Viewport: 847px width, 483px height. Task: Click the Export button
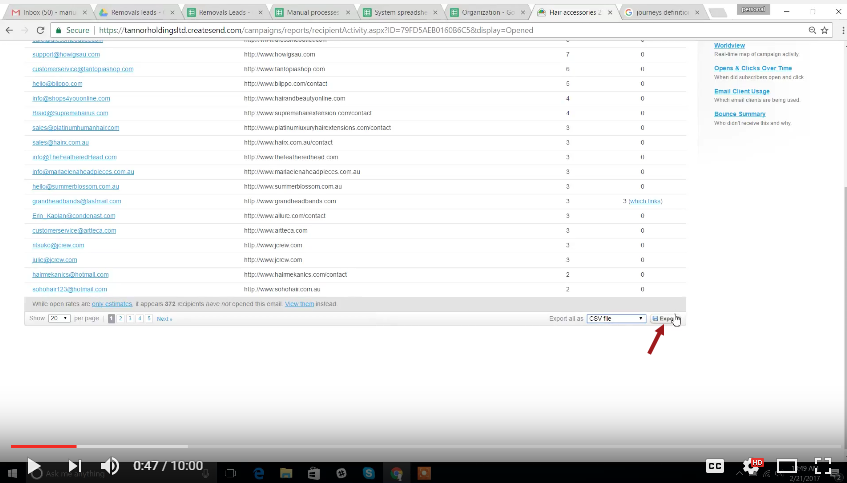(664, 318)
